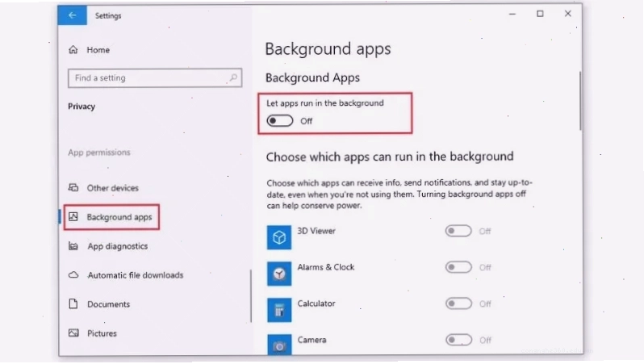Click the Camera app name
Image resolution: width=644 pixels, height=364 pixels.
pyautogui.click(x=312, y=340)
